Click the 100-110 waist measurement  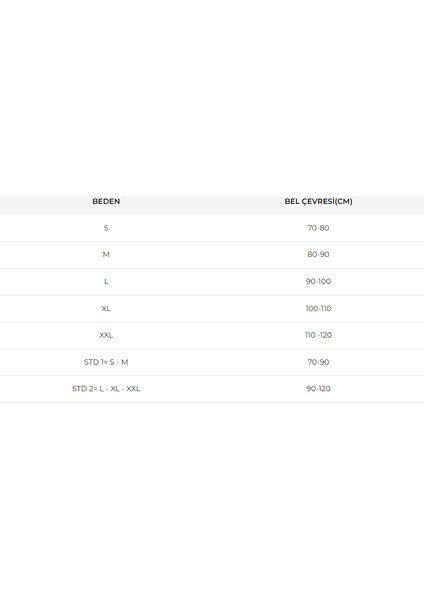(x=318, y=308)
